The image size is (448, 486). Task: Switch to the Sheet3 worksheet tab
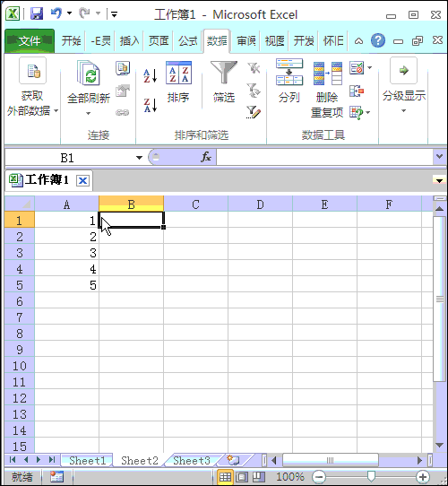coord(192,461)
